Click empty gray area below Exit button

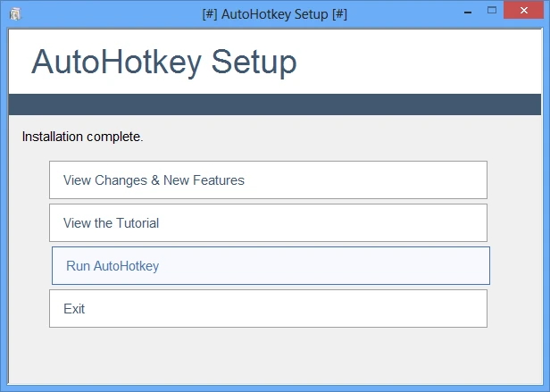click(268, 357)
